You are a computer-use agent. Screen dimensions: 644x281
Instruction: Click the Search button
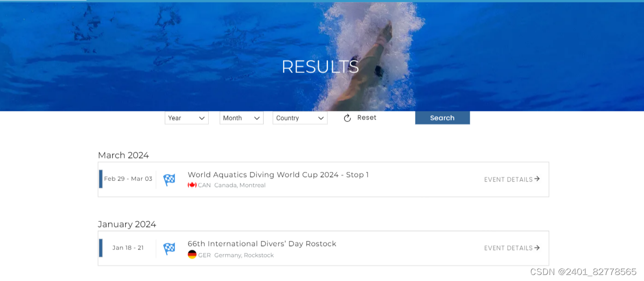point(442,118)
